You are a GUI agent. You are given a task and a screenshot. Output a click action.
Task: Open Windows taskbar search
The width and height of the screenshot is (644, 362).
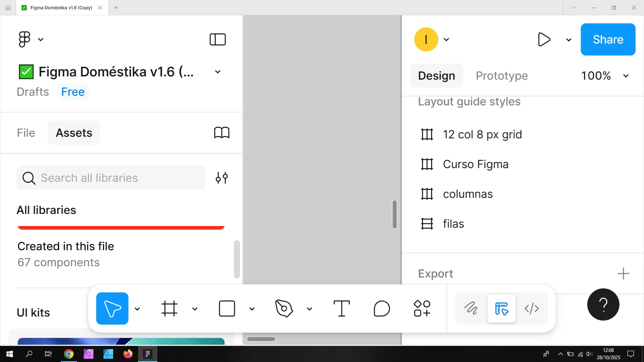29,354
